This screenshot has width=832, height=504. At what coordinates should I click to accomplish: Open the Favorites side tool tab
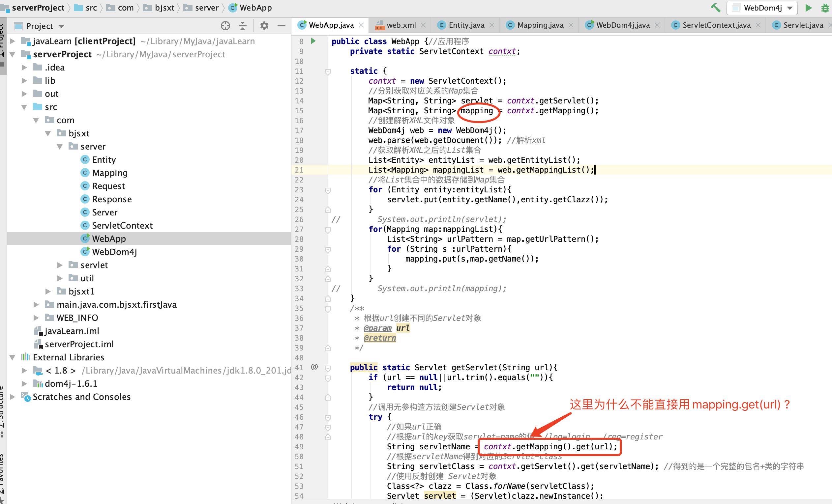pyautogui.click(x=3, y=478)
